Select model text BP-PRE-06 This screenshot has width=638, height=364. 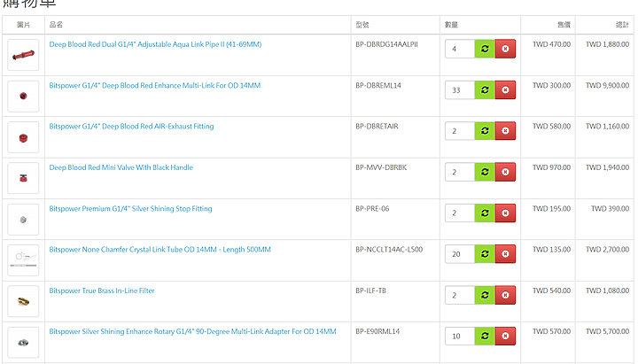point(372,209)
